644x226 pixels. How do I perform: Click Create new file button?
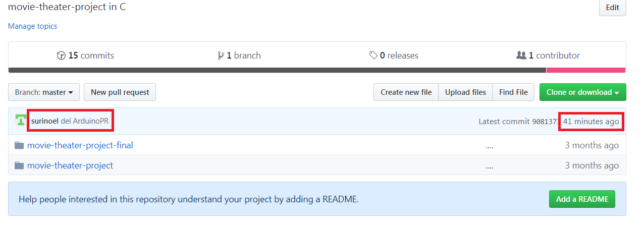(406, 92)
